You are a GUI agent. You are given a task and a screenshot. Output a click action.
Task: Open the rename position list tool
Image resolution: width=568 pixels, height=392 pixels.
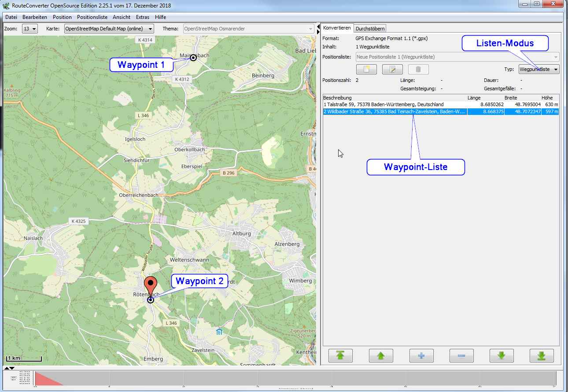click(392, 69)
